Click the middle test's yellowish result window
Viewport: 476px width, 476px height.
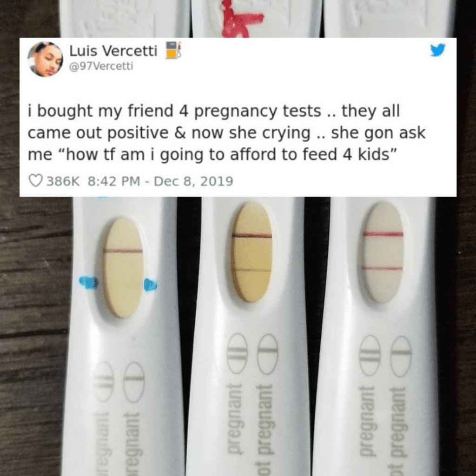click(251, 252)
